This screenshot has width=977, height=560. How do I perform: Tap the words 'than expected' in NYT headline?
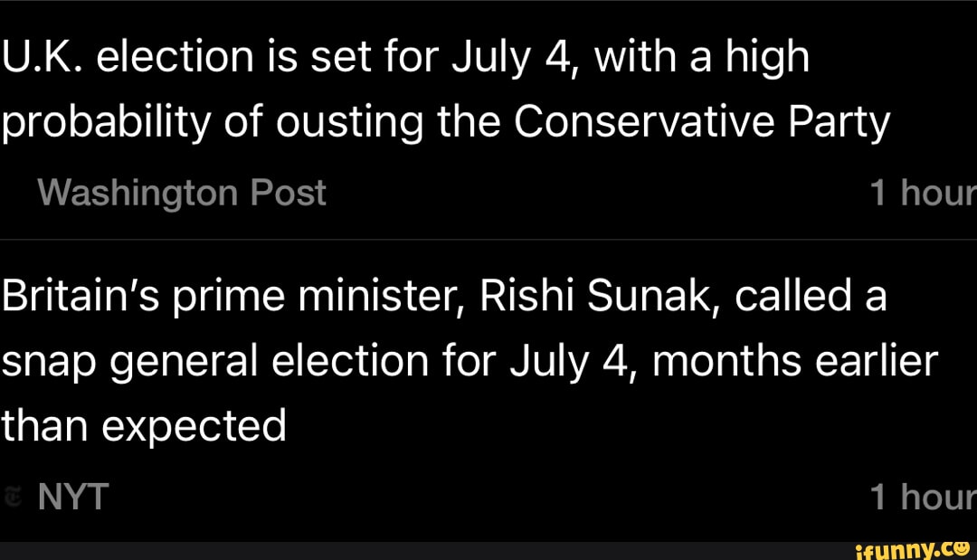click(143, 423)
